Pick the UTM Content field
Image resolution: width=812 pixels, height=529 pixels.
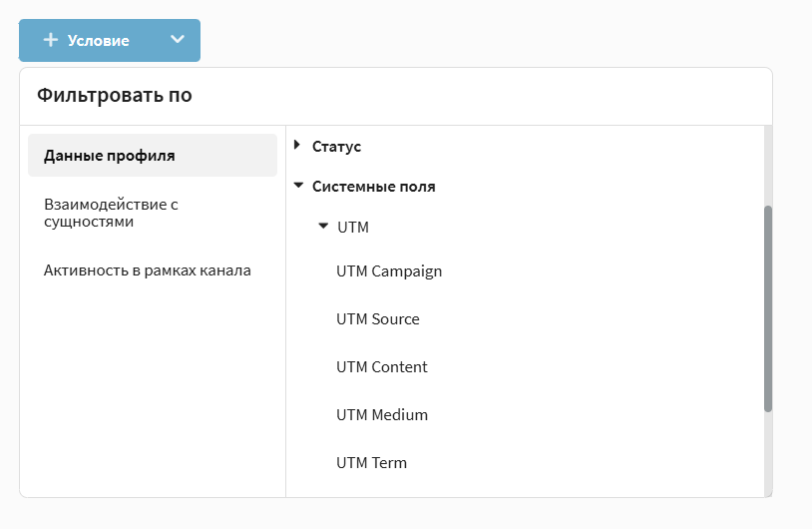(382, 367)
